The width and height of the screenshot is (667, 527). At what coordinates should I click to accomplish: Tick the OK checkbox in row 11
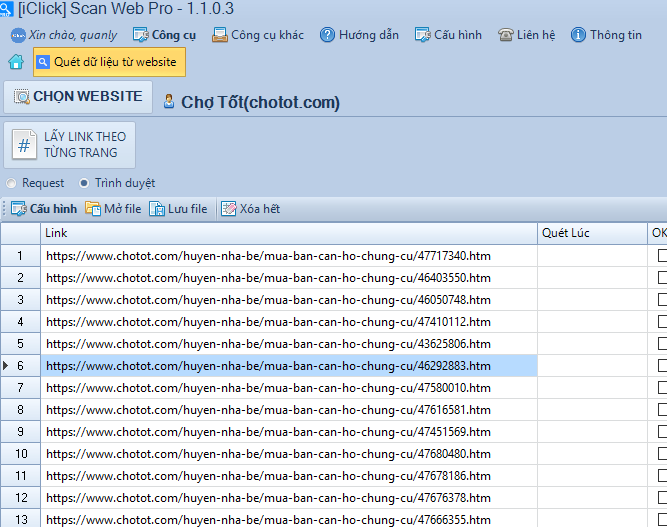[x=662, y=476]
